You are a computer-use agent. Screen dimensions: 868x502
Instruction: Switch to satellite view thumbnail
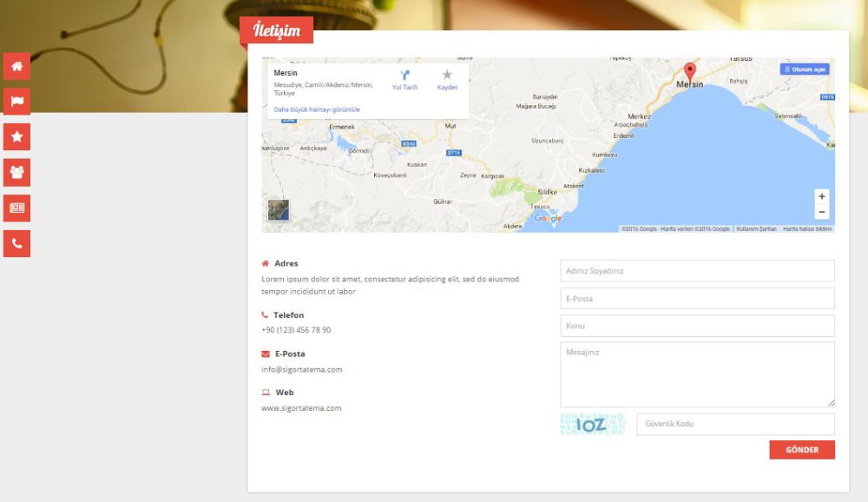[279, 210]
